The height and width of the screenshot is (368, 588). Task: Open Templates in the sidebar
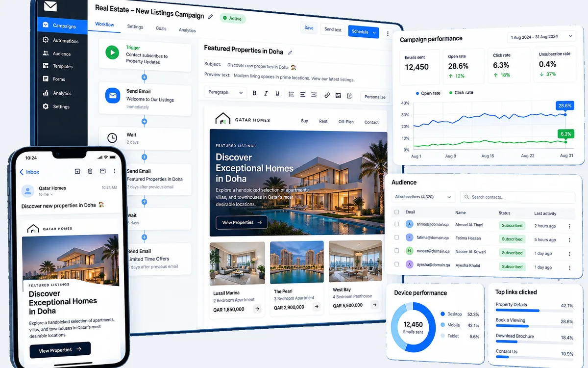(58, 66)
